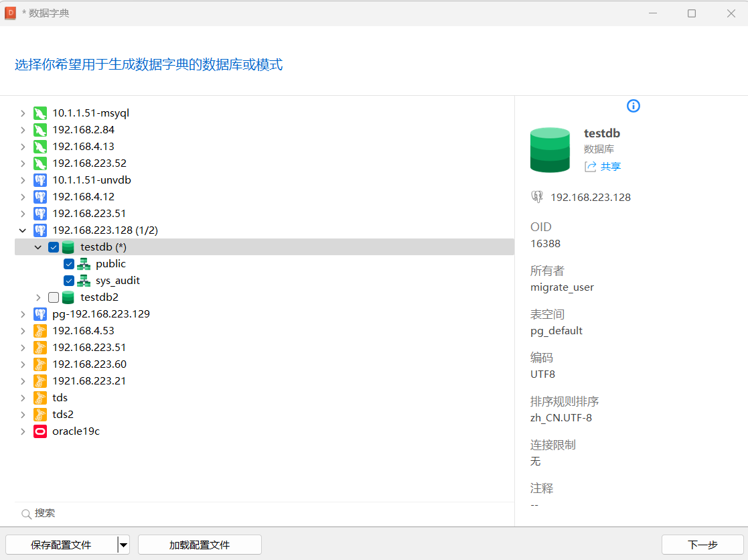
Task: Click the tds connection icon
Action: point(40,398)
